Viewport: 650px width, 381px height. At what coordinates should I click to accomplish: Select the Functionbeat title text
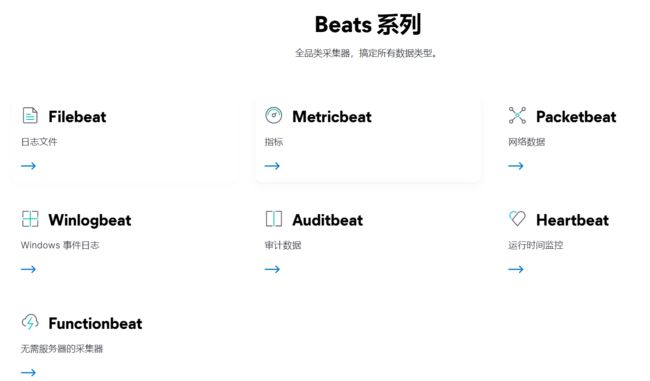tap(95, 323)
